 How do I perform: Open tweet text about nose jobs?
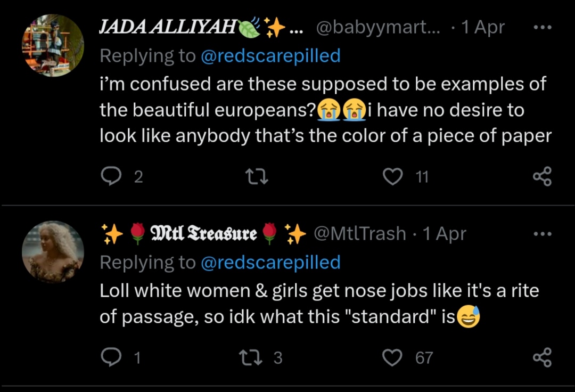(x=319, y=304)
